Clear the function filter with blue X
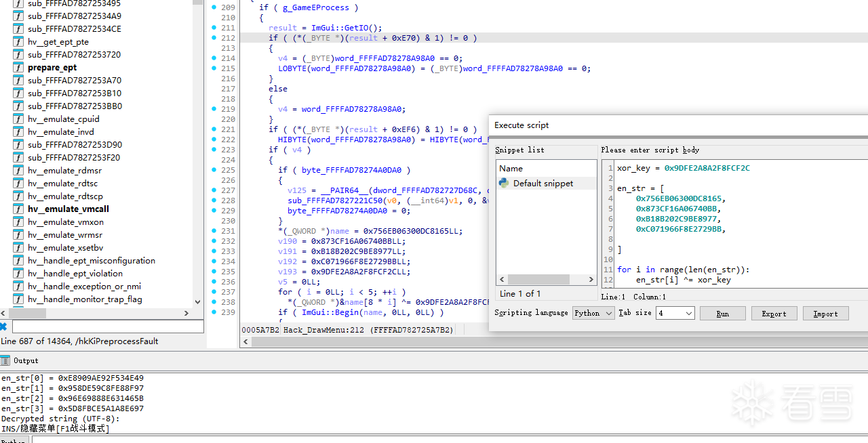 point(4,326)
